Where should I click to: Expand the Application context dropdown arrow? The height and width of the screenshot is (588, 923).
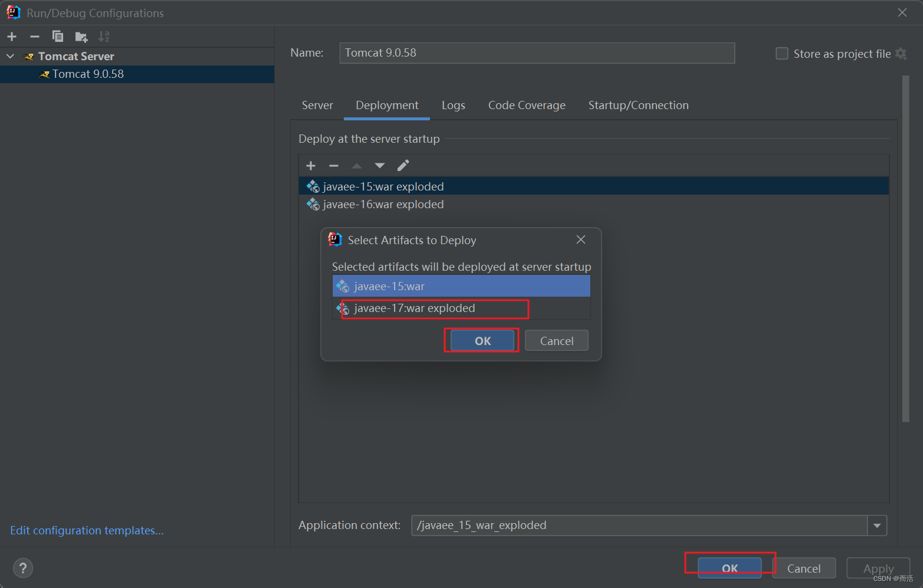pos(877,525)
